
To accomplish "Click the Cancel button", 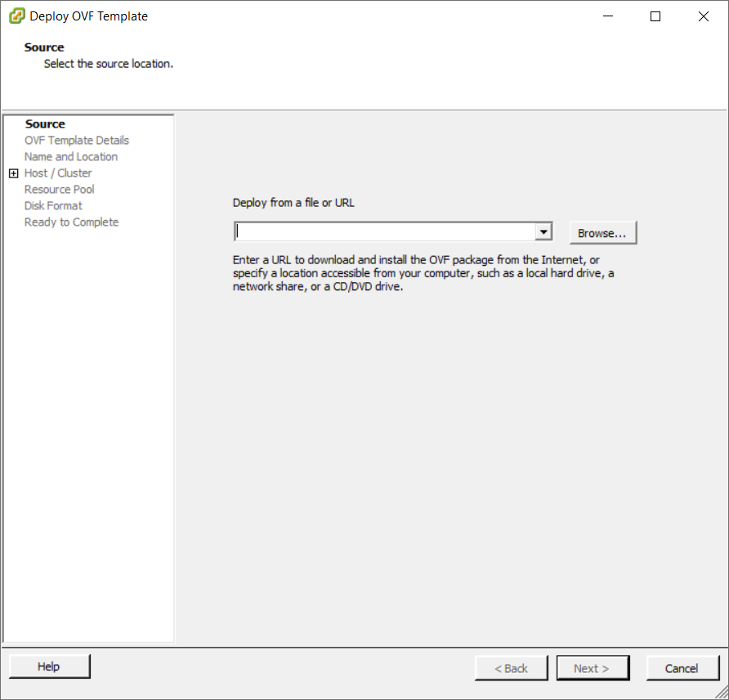I will pos(682,667).
